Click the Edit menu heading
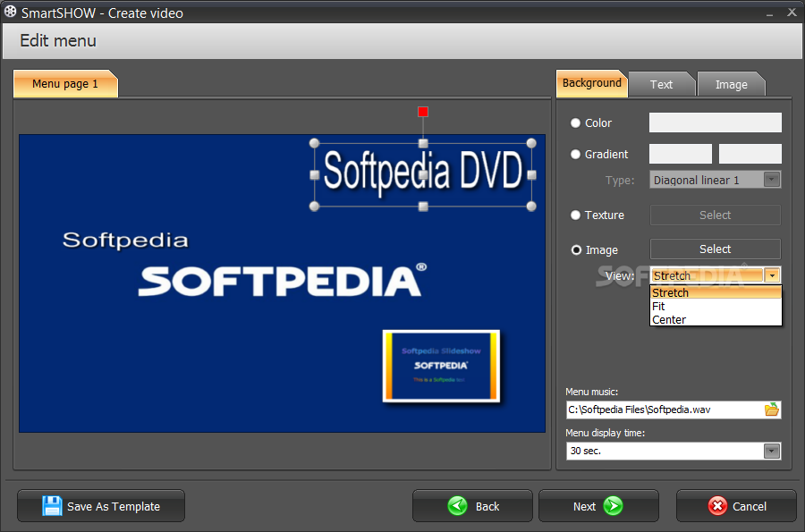The height and width of the screenshot is (532, 805). click(x=58, y=40)
